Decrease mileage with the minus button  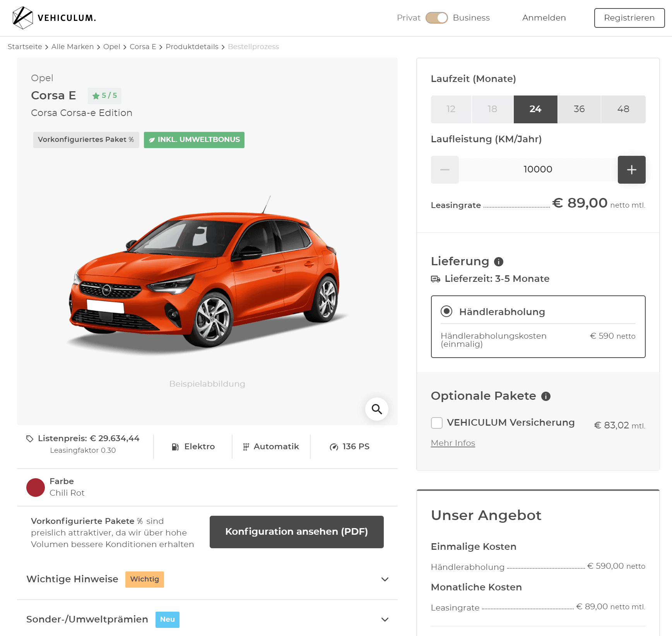pyautogui.click(x=445, y=170)
